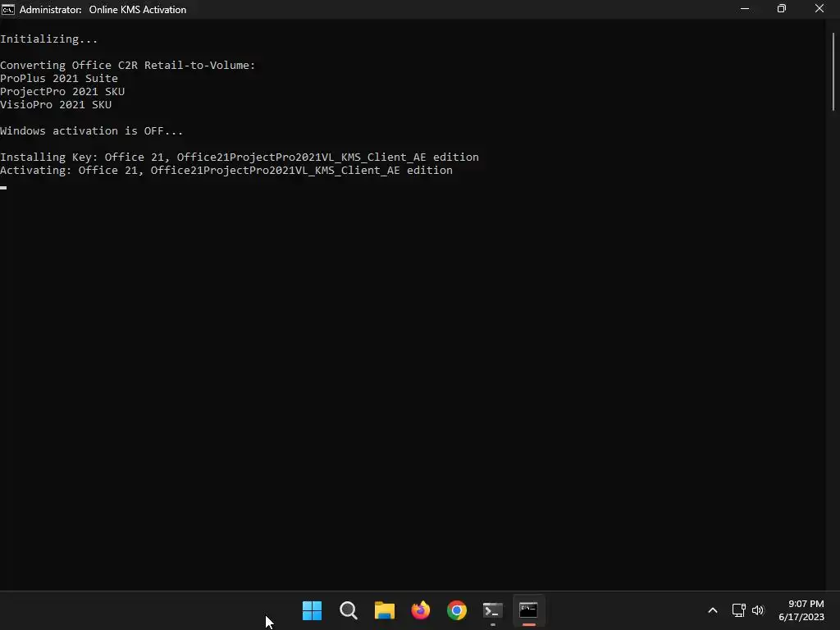The image size is (840, 630).
Task: Click the window title 'Online KMS Activation'
Action: pyautogui.click(x=138, y=10)
